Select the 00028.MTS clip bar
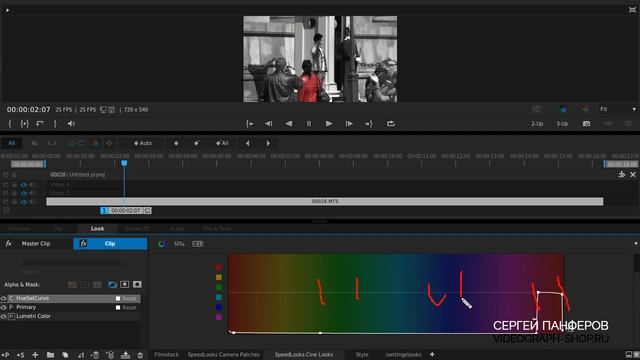This screenshot has height=360, width=640. pyautogui.click(x=325, y=201)
